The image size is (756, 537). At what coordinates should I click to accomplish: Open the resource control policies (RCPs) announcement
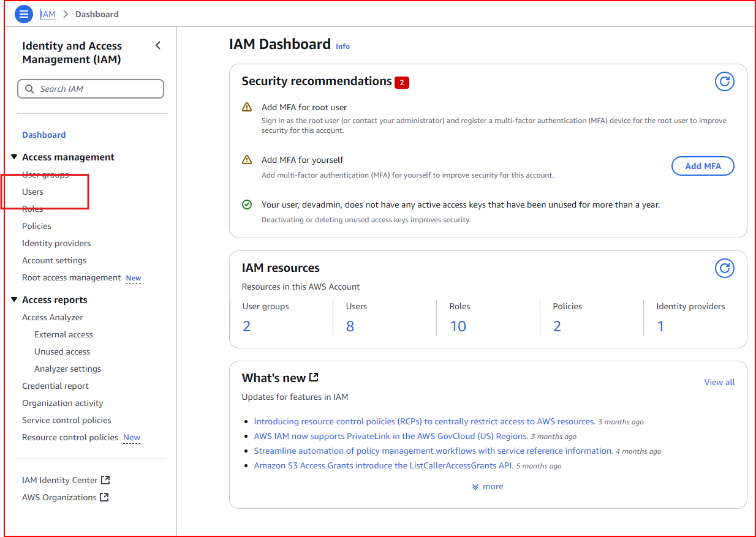425,421
